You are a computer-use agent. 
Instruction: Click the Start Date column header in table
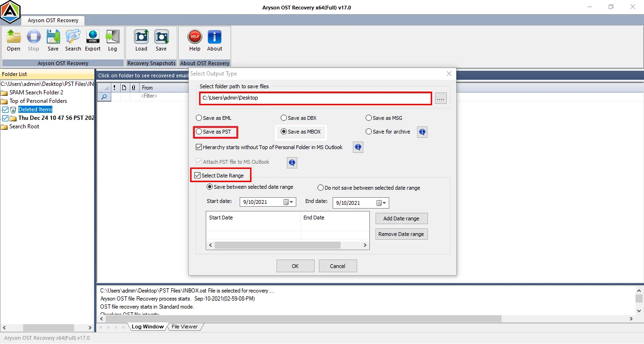(254, 218)
